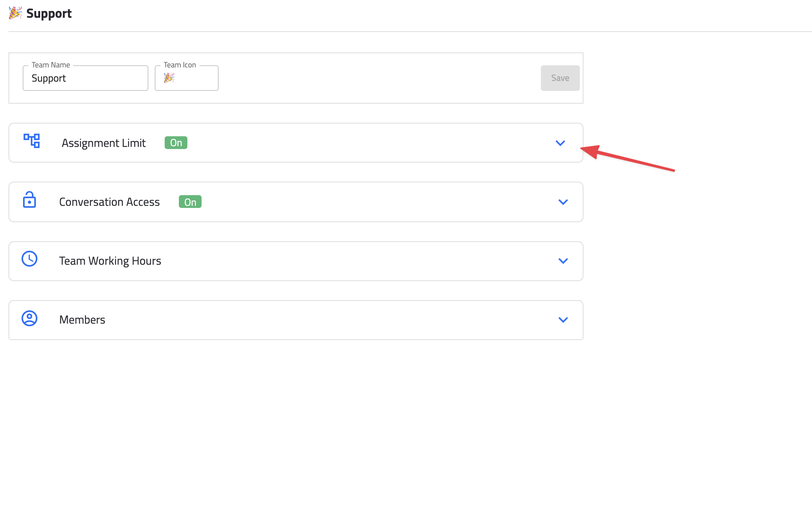Click the Team Working Hours clock icon
The width and height of the screenshot is (812, 506).
(x=29, y=259)
